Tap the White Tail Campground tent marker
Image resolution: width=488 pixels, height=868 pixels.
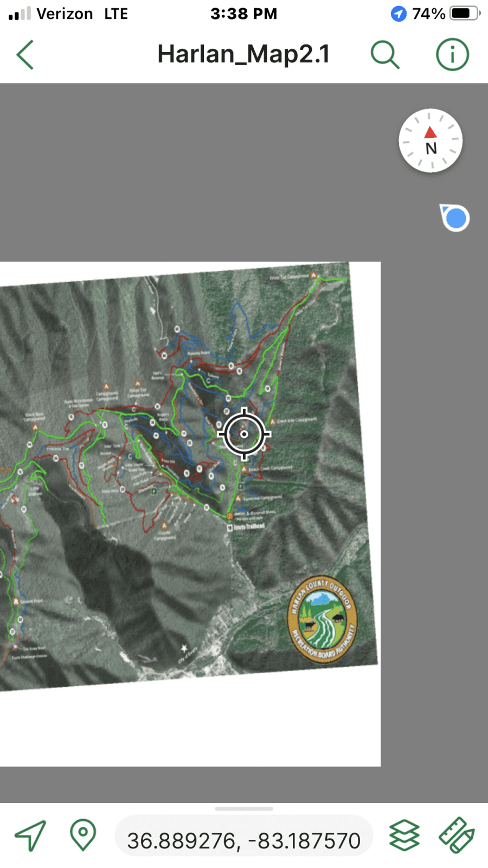coord(313,275)
